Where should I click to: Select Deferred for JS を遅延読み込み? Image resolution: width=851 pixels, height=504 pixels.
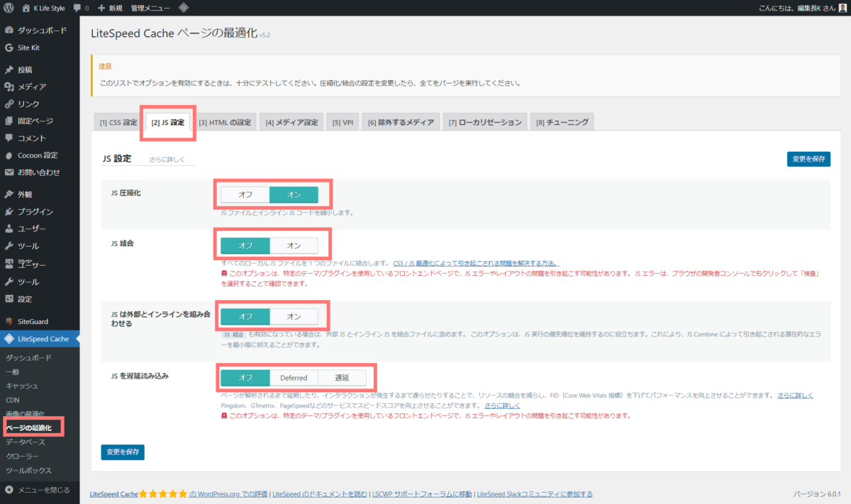click(x=294, y=378)
